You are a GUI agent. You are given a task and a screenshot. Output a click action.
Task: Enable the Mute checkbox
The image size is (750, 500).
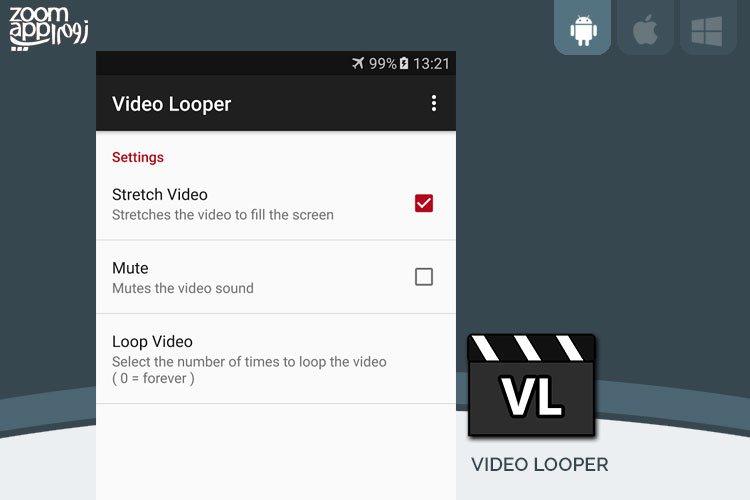424,277
